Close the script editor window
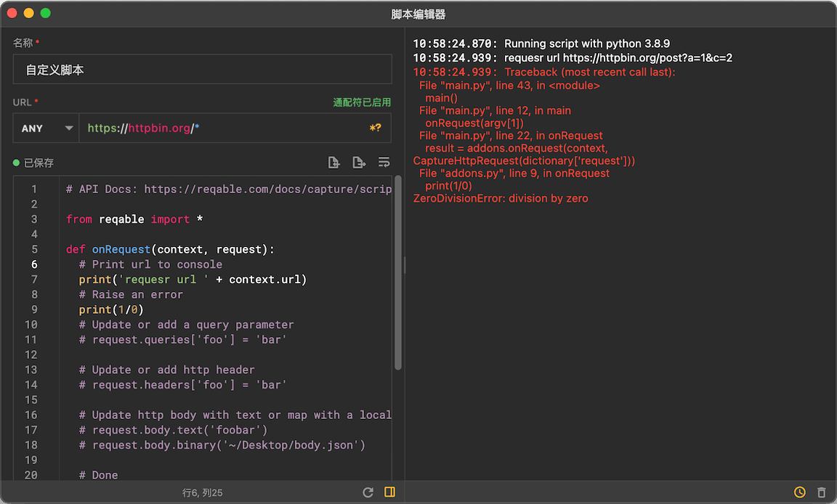The image size is (837, 504). pos(12,13)
